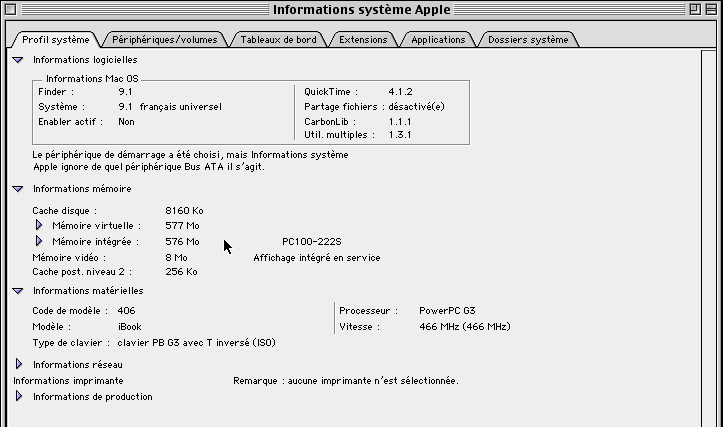Switch to the Profil système tab
723x427 pixels.
(55, 40)
